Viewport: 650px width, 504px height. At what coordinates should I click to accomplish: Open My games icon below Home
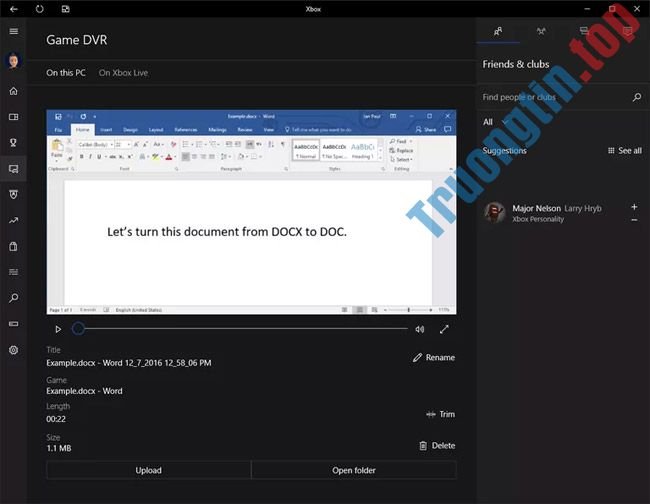pos(13,117)
